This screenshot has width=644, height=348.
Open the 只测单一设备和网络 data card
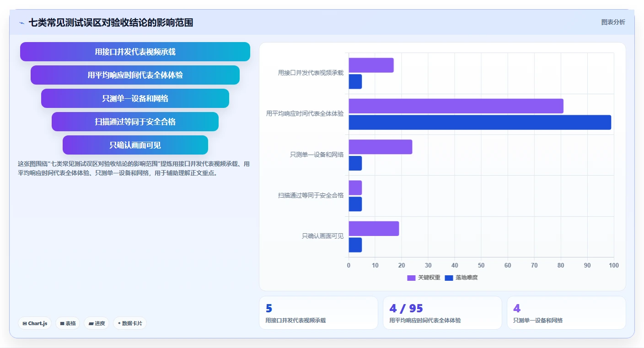pyautogui.click(x=566, y=313)
